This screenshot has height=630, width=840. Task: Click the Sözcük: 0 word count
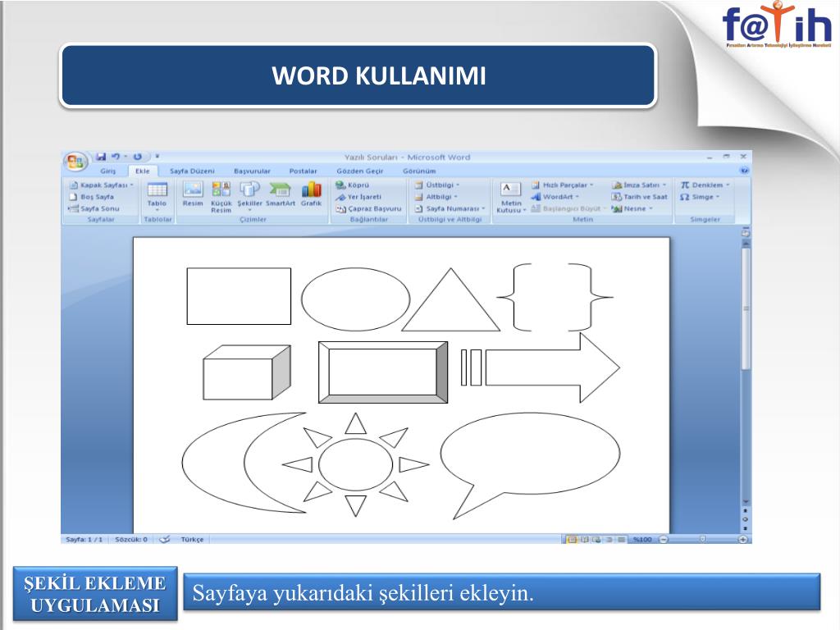(131, 540)
